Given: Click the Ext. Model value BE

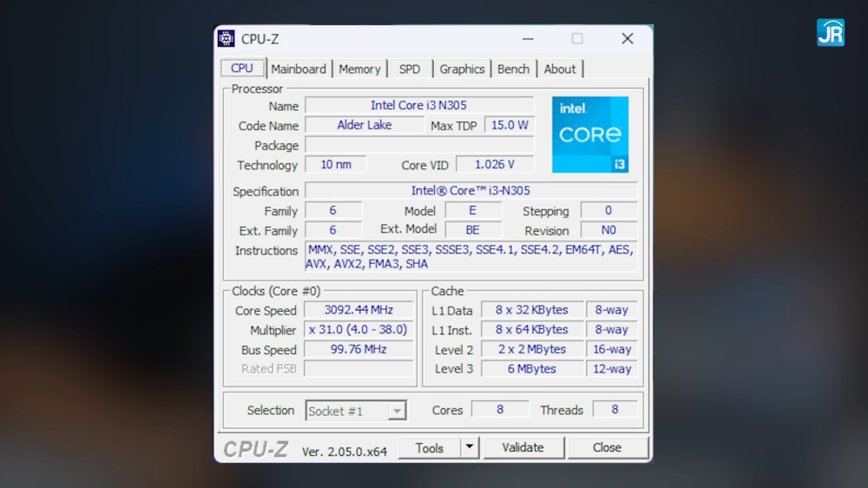Looking at the screenshot, I should click(x=473, y=230).
